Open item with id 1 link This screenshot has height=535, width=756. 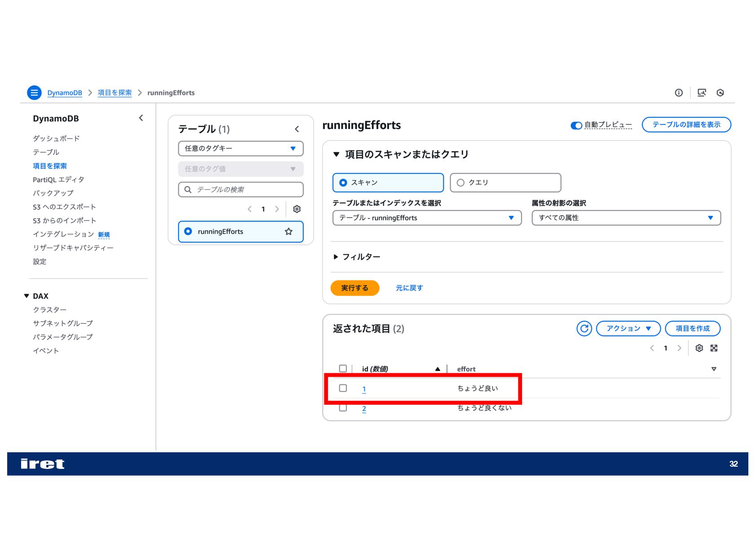coord(364,389)
